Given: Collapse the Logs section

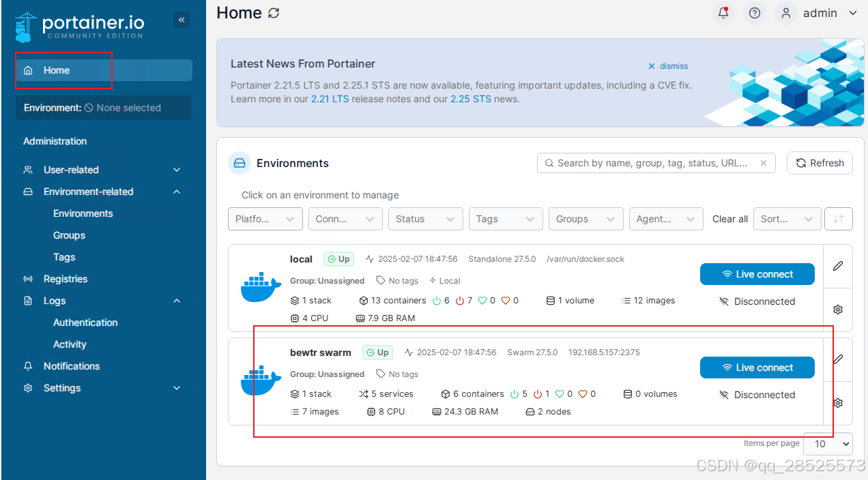Looking at the screenshot, I should 177,301.
